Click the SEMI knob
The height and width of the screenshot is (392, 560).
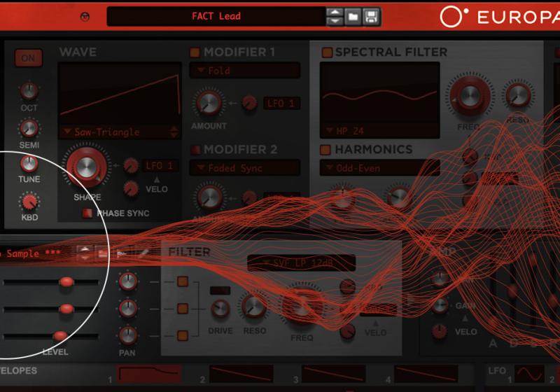click(x=29, y=129)
